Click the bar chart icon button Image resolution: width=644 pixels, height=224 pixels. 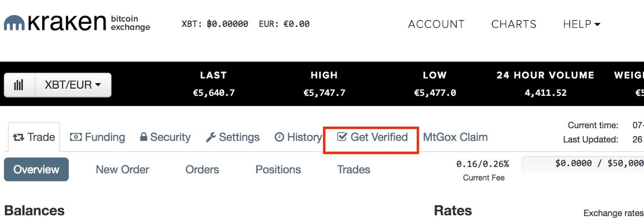pos(19,85)
